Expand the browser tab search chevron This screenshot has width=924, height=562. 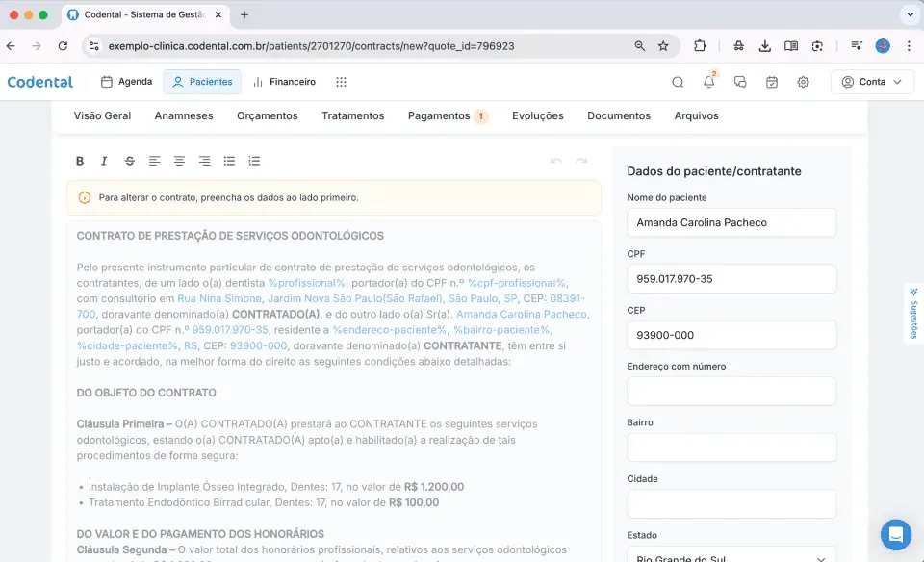coord(910,14)
